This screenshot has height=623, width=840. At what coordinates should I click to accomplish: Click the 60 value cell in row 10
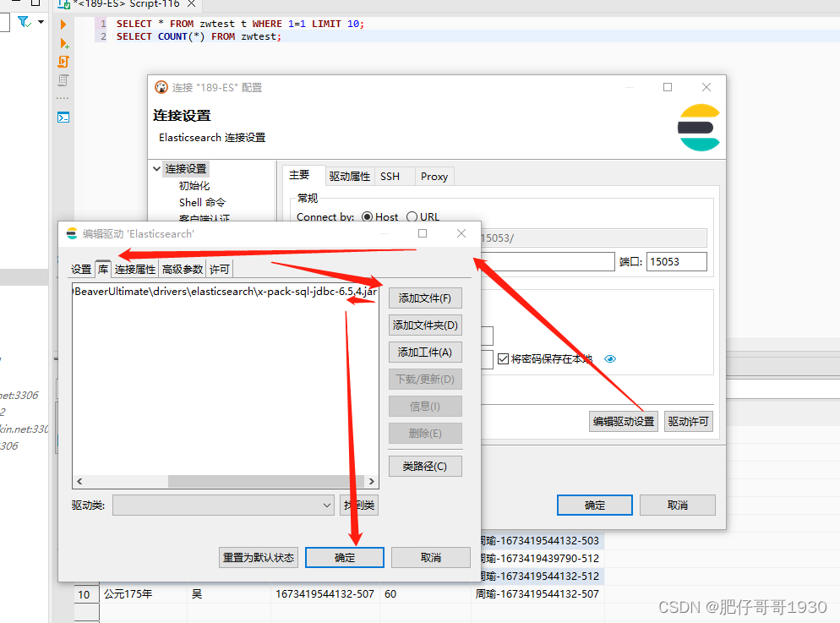tap(426, 594)
